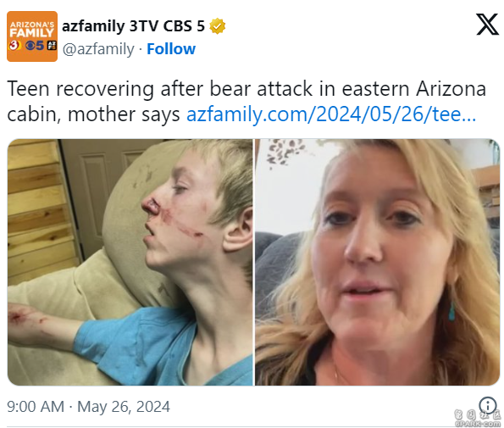
Task: Open the azfamily profile avatar logo
Action: [32, 36]
